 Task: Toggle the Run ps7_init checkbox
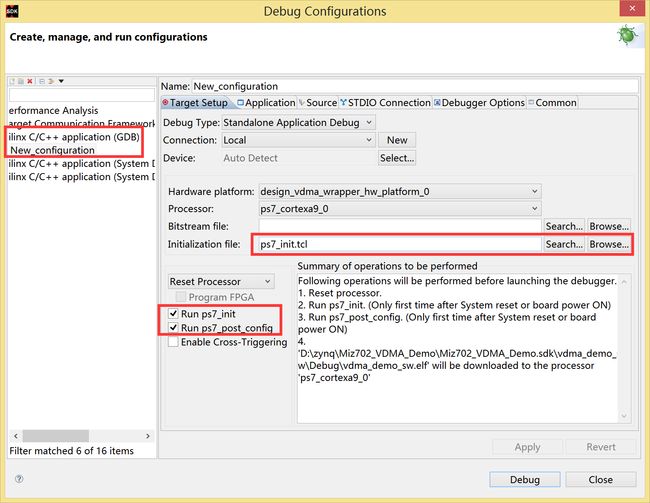(x=173, y=314)
